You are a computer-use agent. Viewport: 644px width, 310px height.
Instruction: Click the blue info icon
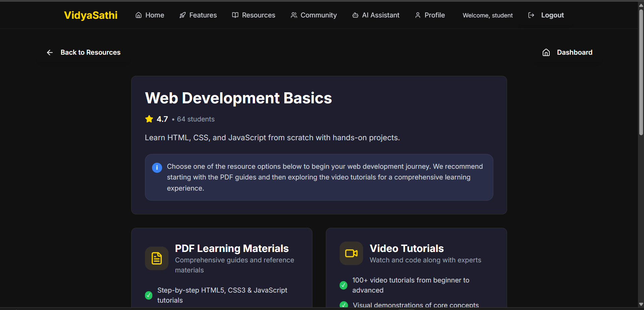pos(157,167)
